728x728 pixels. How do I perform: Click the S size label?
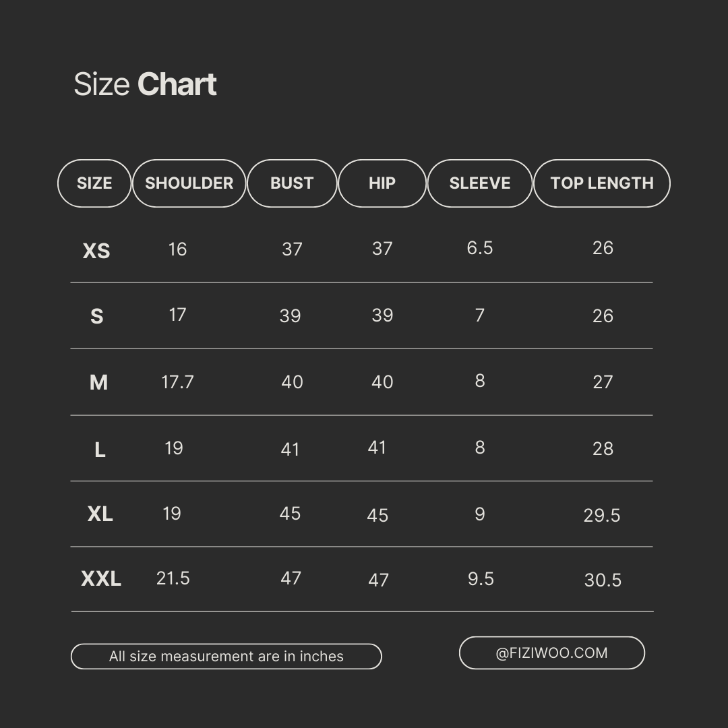click(x=97, y=317)
